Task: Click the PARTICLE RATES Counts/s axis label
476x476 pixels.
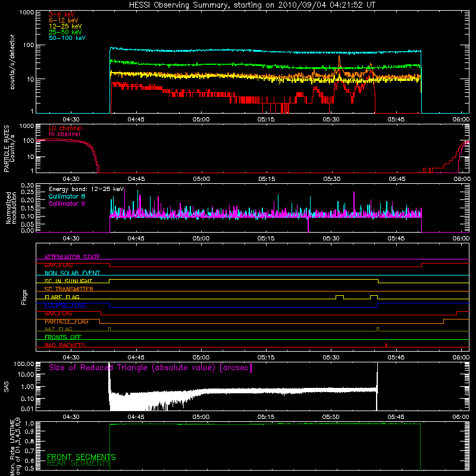Action: [x=9, y=149]
